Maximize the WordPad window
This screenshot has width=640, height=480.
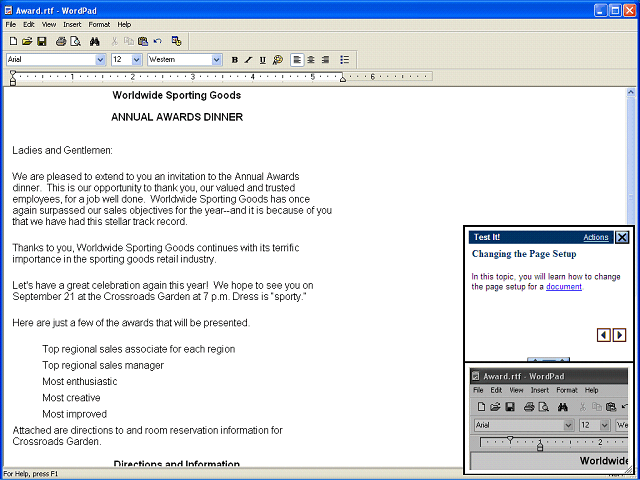coord(615,10)
